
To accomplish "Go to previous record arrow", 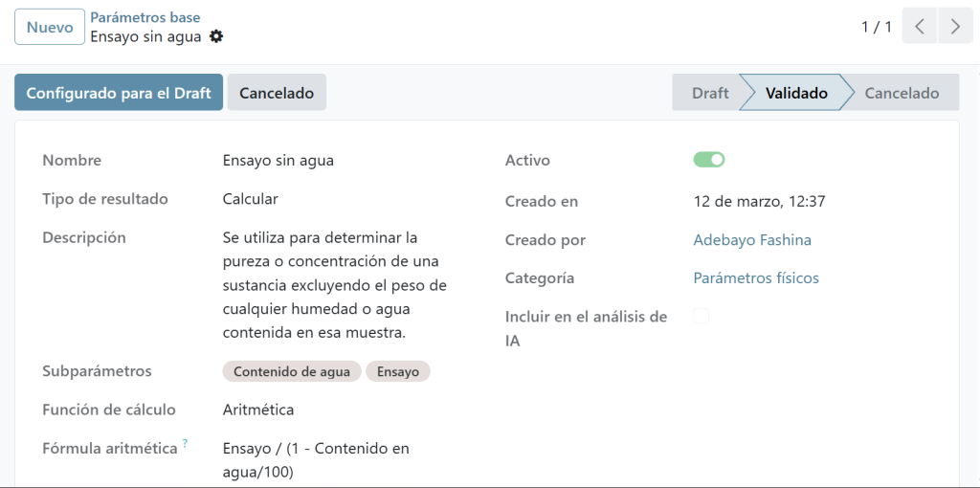I will point(920,27).
